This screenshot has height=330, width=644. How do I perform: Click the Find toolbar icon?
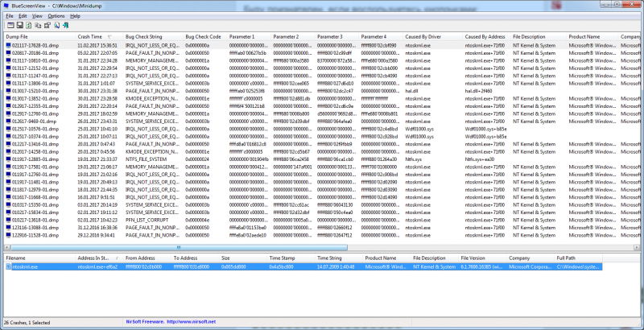coord(56,26)
